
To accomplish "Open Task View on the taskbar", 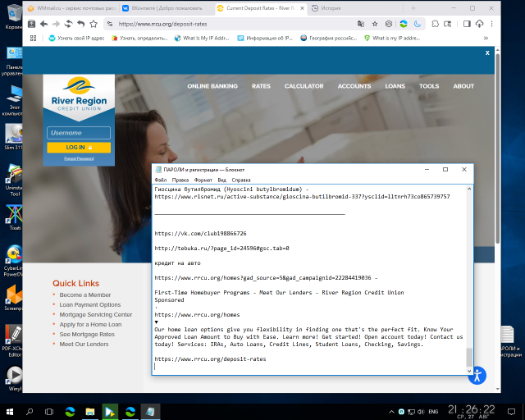I will (49, 412).
